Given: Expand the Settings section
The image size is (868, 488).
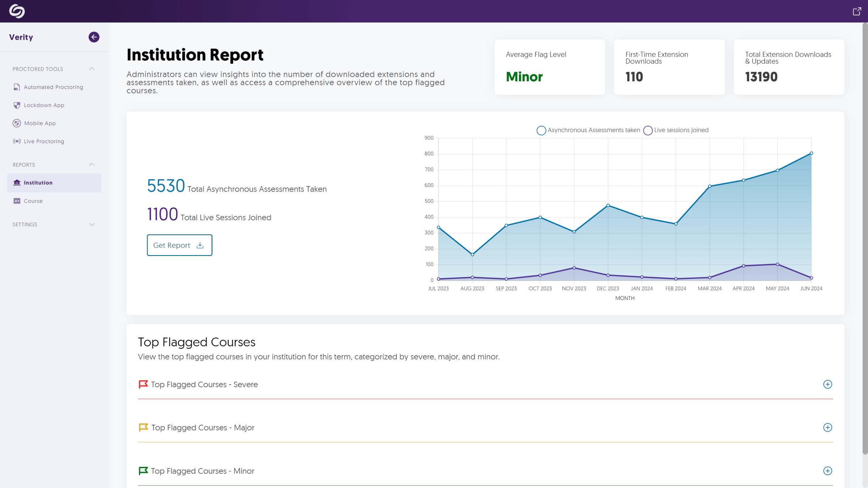Looking at the screenshot, I should [x=92, y=224].
